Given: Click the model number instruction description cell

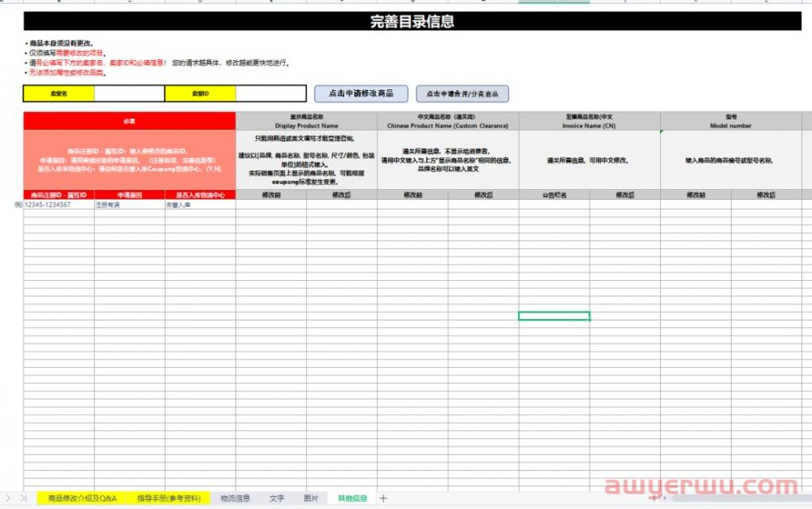Looking at the screenshot, I should (731, 160).
